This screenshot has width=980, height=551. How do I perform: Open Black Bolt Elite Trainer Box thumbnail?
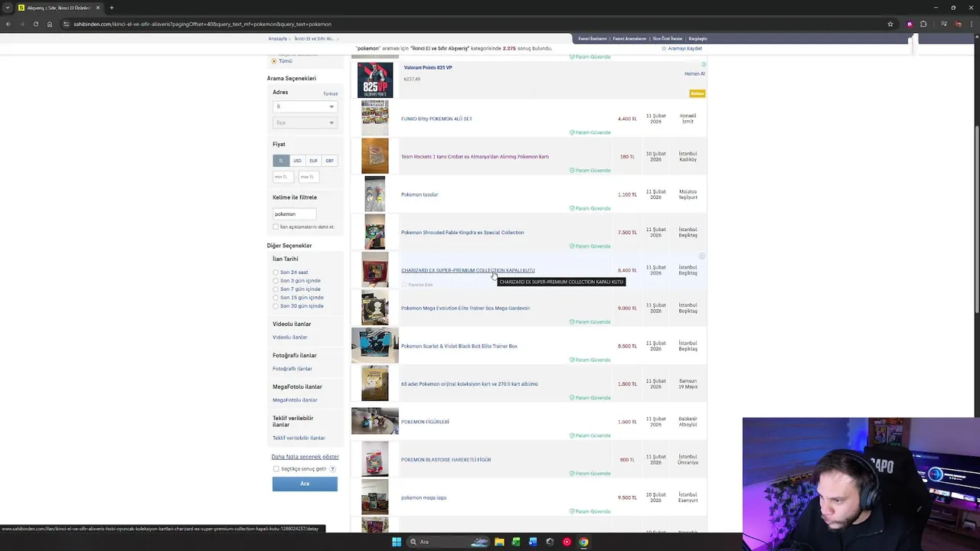(x=375, y=345)
